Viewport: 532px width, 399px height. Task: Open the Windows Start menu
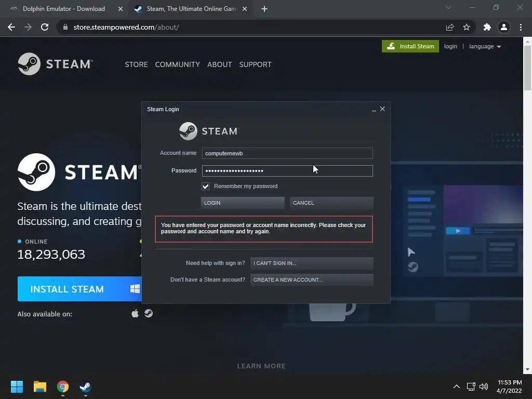[x=17, y=387]
